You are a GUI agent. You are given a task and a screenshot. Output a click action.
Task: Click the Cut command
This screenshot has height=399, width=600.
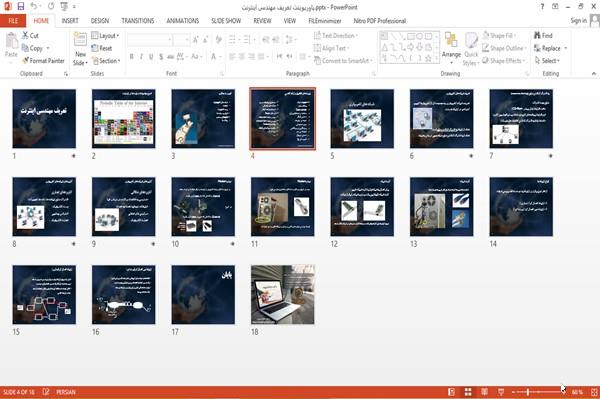click(x=30, y=36)
